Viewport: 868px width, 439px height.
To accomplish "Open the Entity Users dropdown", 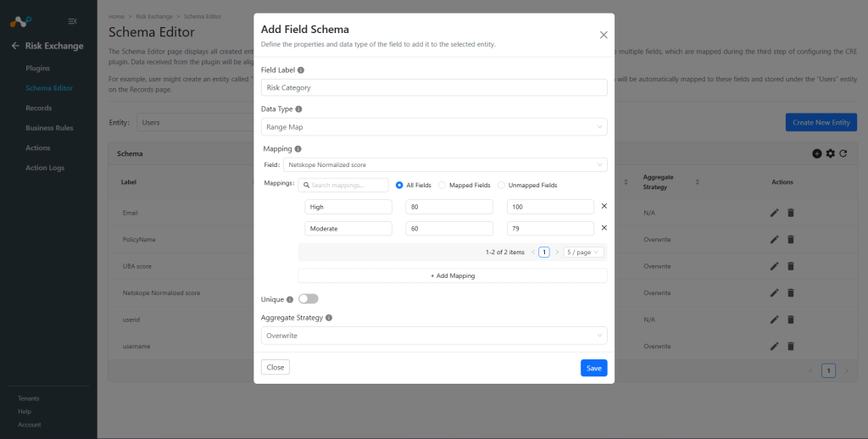I will coord(194,122).
